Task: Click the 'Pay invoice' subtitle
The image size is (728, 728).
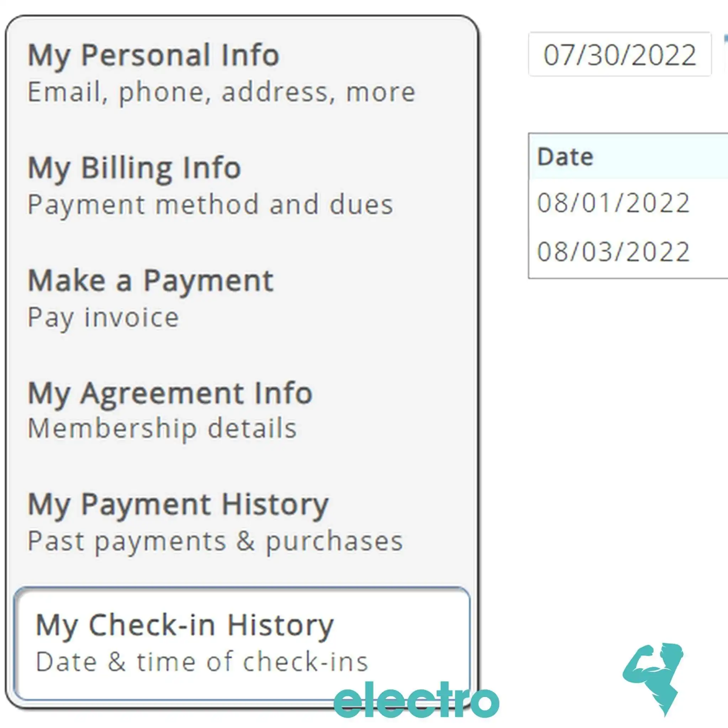Action: tap(103, 318)
